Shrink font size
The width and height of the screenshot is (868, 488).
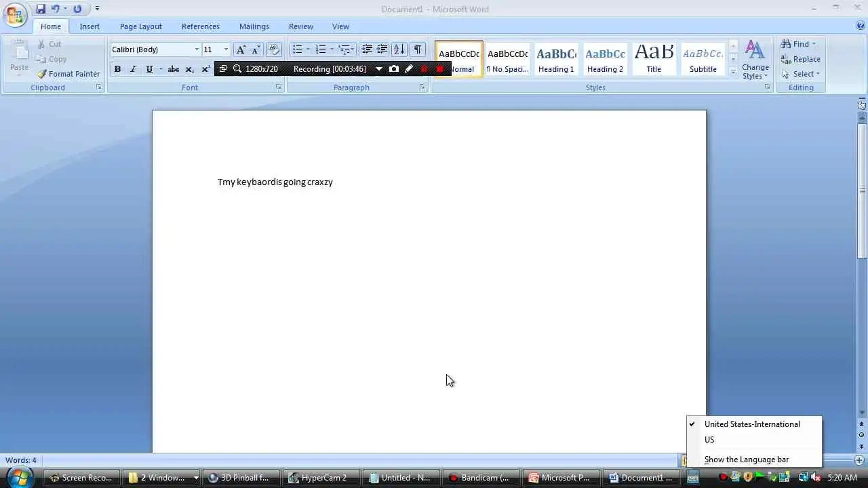[256, 49]
